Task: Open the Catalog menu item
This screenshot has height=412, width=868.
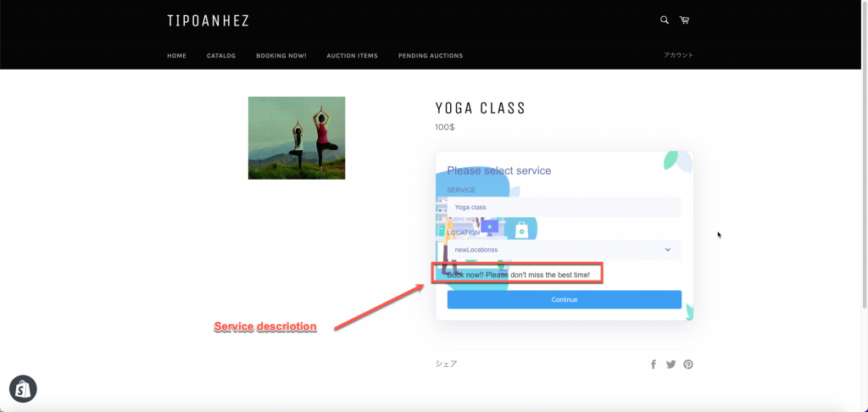Action: click(x=221, y=56)
